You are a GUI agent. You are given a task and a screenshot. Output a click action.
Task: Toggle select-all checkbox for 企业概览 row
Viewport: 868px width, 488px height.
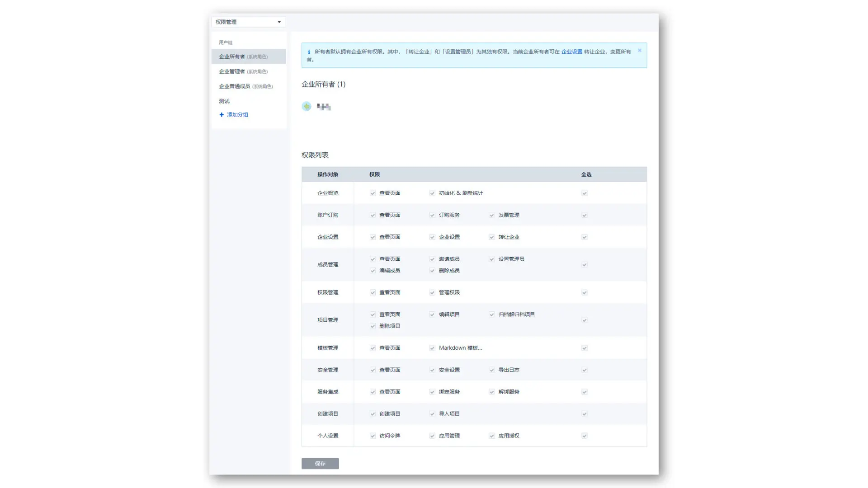[584, 193]
